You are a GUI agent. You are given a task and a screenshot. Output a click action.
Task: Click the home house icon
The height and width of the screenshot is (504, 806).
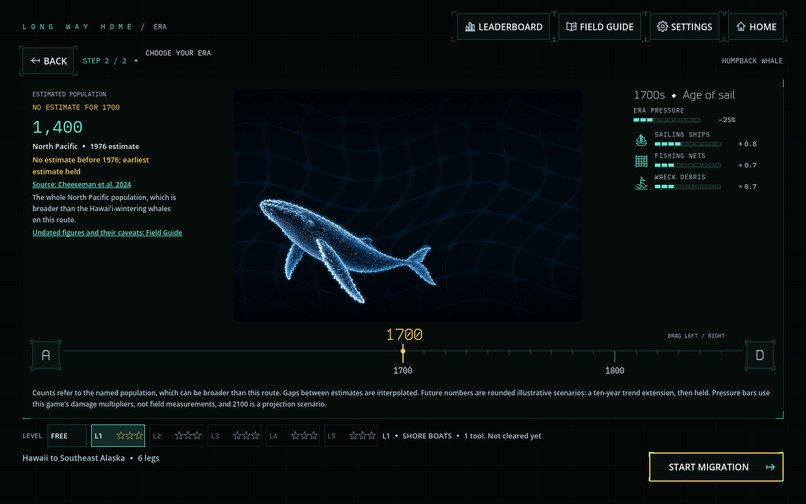click(x=741, y=27)
